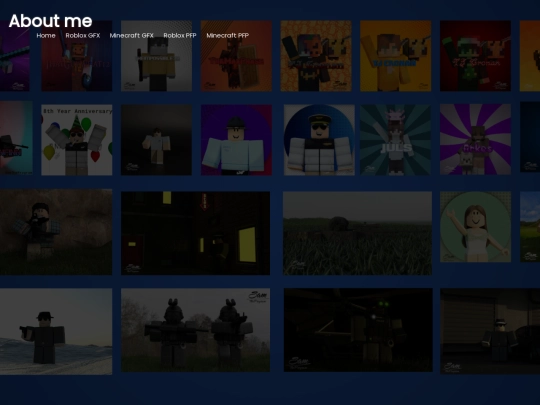Go to the Roblox GFX page
540x405 pixels.
(x=83, y=35)
